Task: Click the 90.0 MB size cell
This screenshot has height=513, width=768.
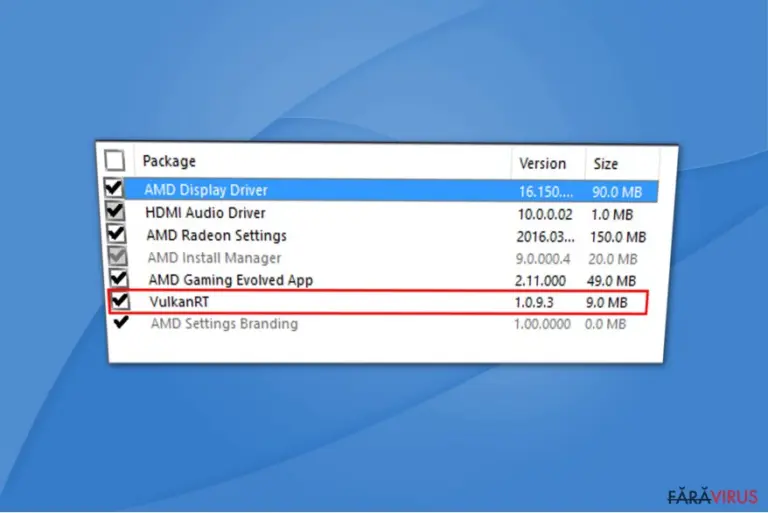Action: (x=617, y=192)
